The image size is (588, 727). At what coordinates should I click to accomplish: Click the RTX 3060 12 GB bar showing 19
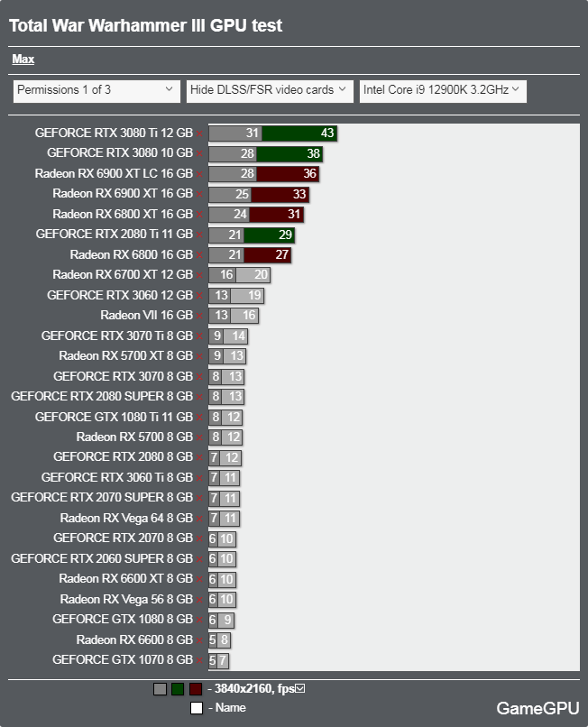coord(247,296)
